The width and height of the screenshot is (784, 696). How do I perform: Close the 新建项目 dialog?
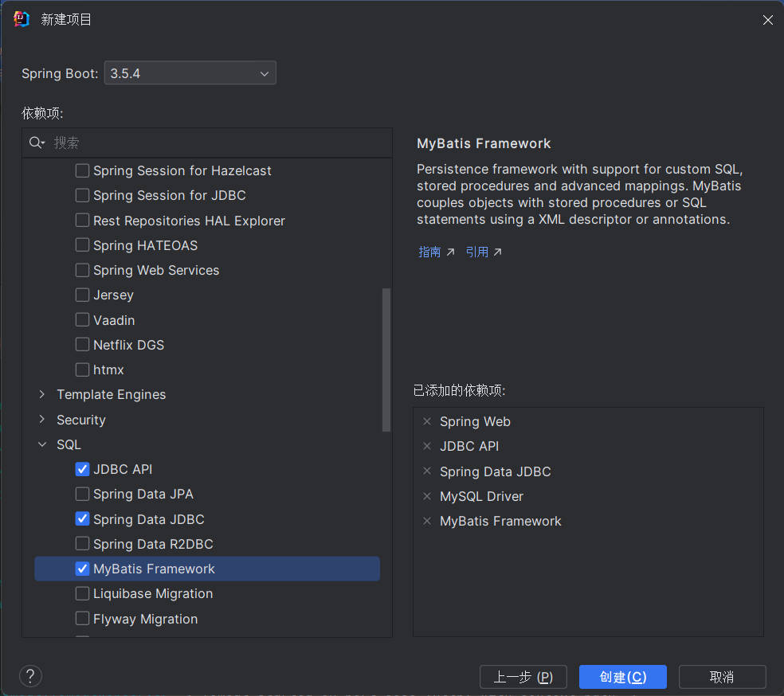(x=767, y=19)
